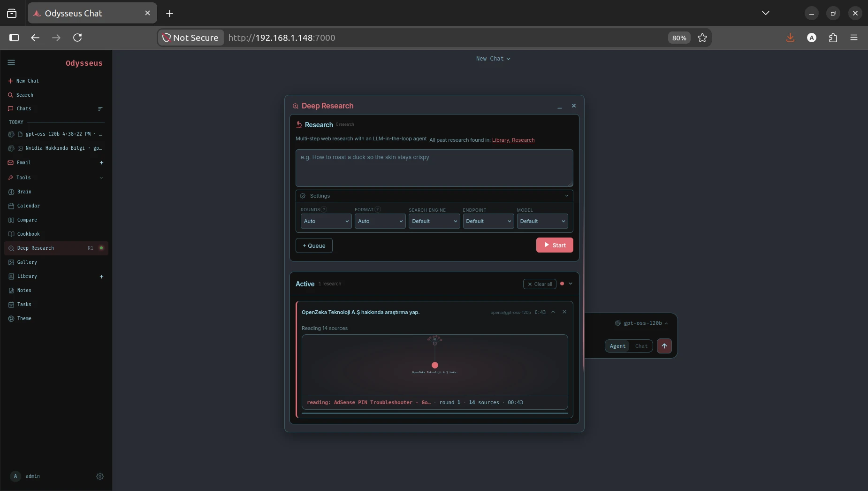
Task: Open settings gear next to admin
Action: pos(100,476)
